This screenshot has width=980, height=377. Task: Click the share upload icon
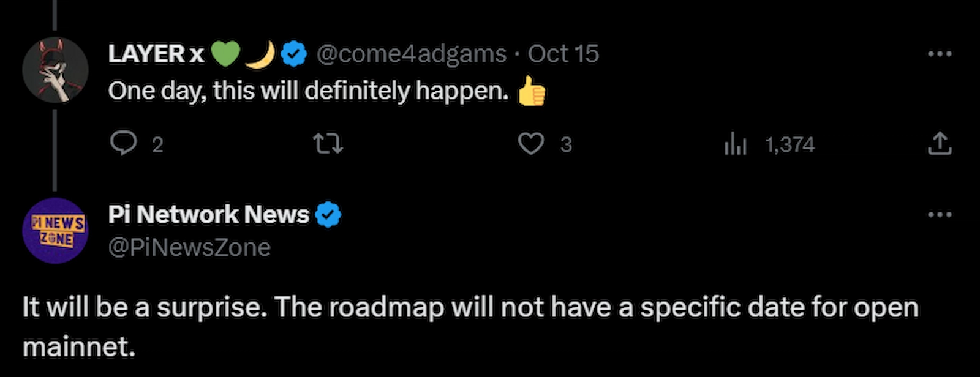click(940, 144)
